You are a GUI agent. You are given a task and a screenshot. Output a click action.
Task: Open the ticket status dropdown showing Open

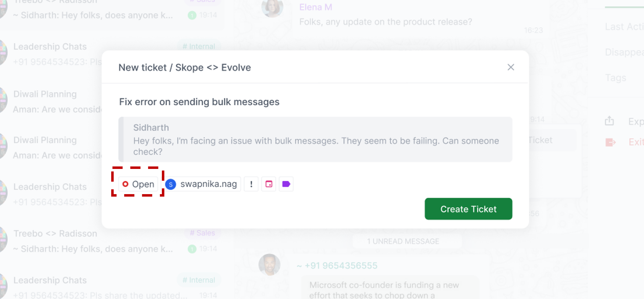138,184
